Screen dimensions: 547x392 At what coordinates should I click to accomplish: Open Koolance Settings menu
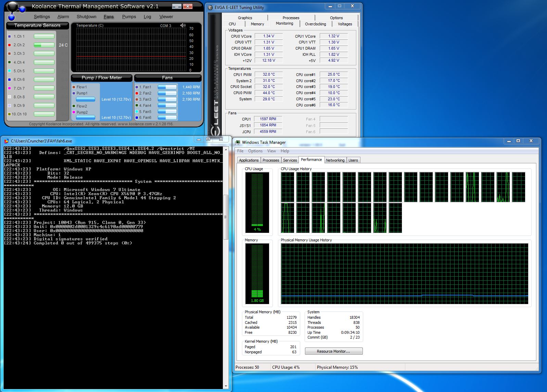pos(42,16)
